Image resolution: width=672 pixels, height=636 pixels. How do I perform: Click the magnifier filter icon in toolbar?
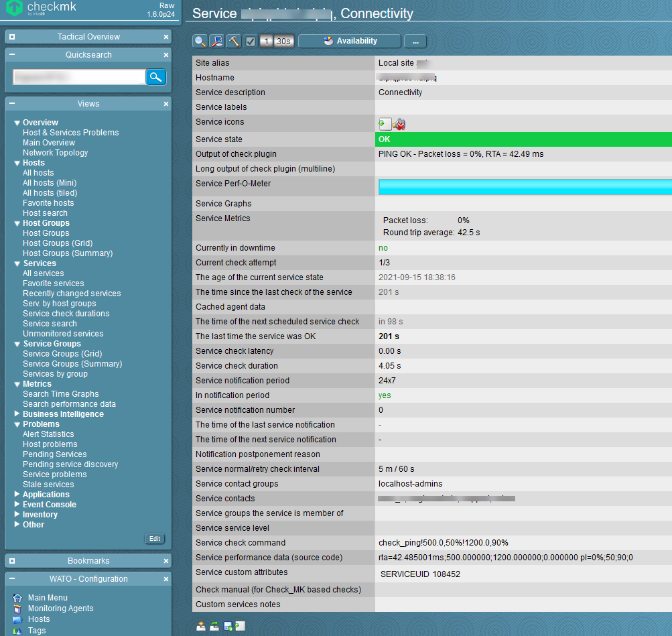click(x=200, y=42)
